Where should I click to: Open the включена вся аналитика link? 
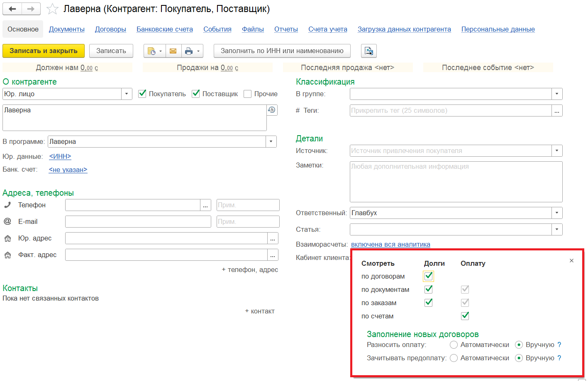pos(390,244)
